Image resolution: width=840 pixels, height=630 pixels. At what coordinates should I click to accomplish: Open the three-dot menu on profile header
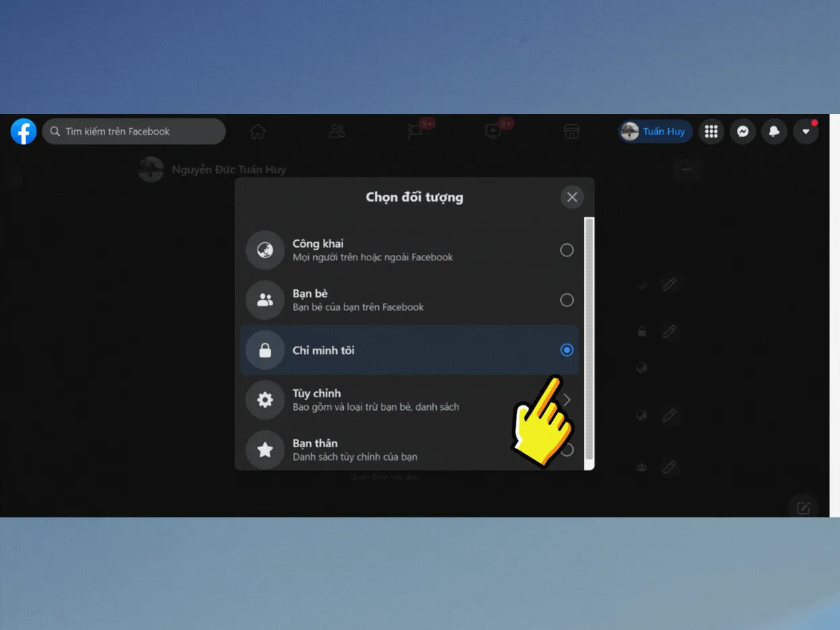click(x=686, y=169)
